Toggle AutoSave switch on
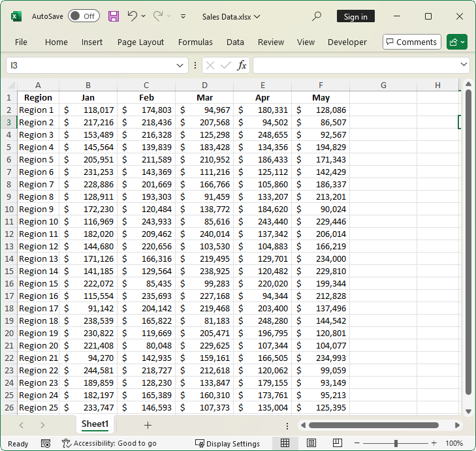476x451 pixels. coord(84,16)
